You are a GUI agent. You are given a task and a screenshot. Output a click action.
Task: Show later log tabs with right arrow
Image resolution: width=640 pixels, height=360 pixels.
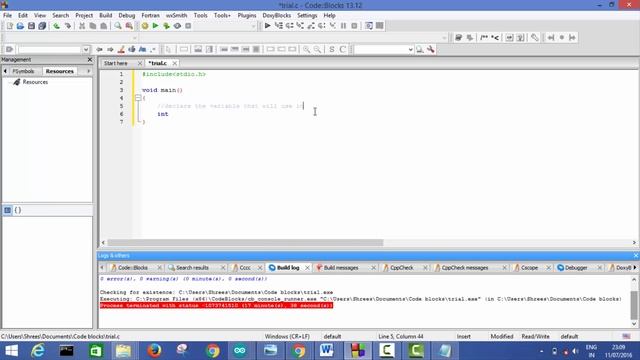tap(635, 268)
